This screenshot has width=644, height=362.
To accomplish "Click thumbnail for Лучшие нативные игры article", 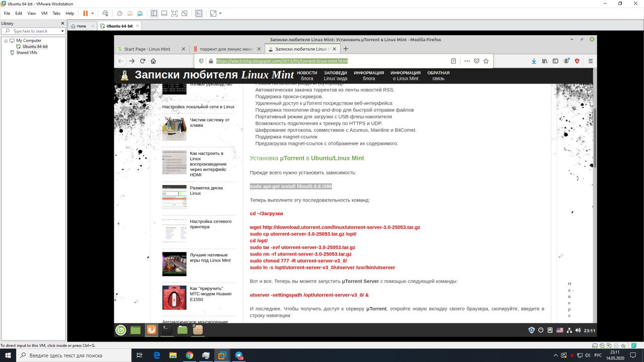I will (x=174, y=264).
